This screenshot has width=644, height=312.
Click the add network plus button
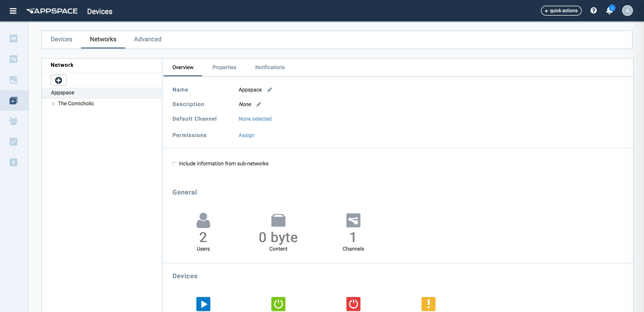[x=58, y=80]
